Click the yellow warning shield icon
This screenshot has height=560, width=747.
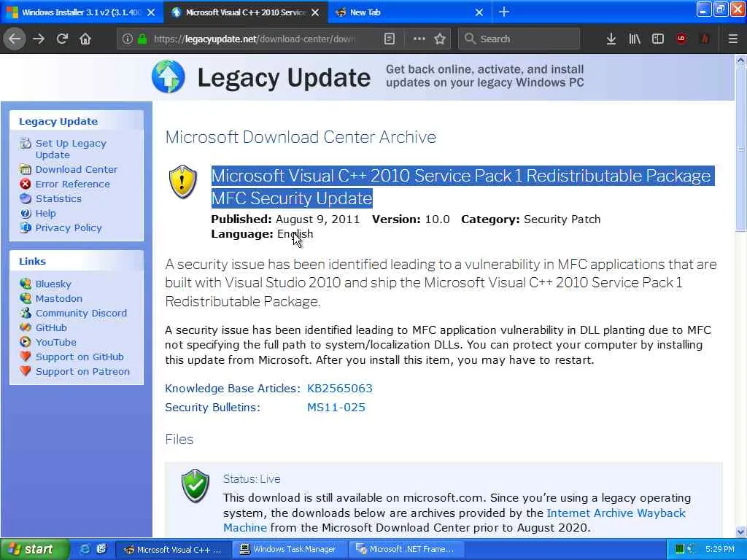[x=183, y=182]
